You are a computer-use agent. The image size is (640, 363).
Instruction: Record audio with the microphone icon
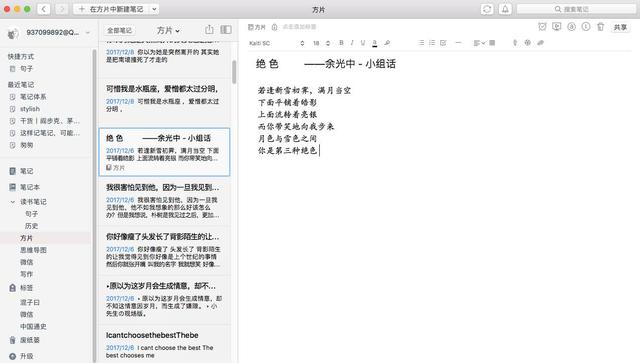coord(515,42)
